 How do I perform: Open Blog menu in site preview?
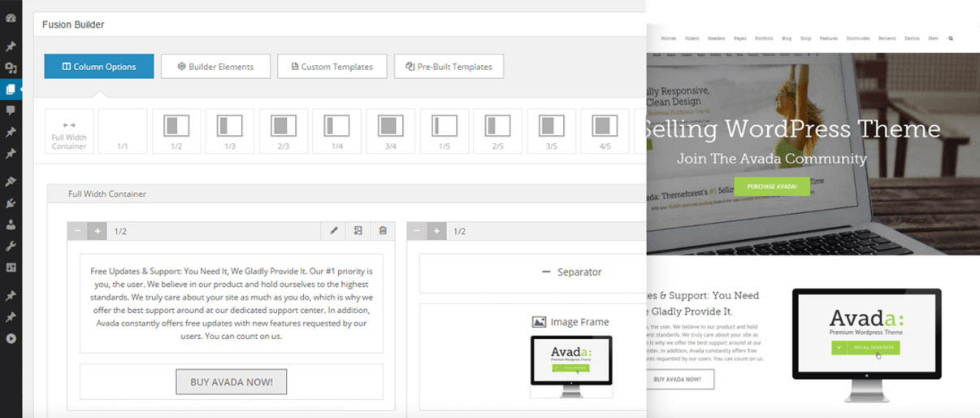click(787, 38)
